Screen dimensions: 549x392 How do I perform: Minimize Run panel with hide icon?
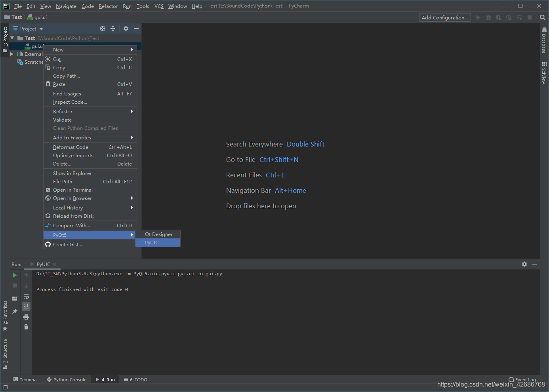click(x=535, y=264)
